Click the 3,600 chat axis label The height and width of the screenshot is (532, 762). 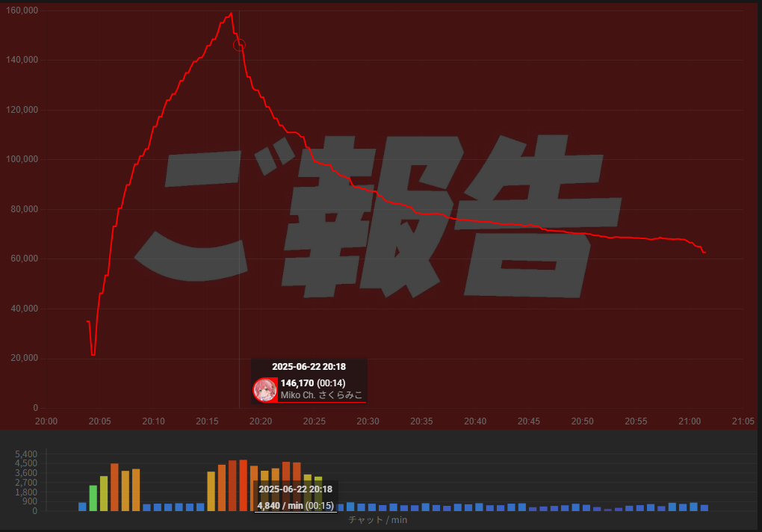(x=26, y=473)
